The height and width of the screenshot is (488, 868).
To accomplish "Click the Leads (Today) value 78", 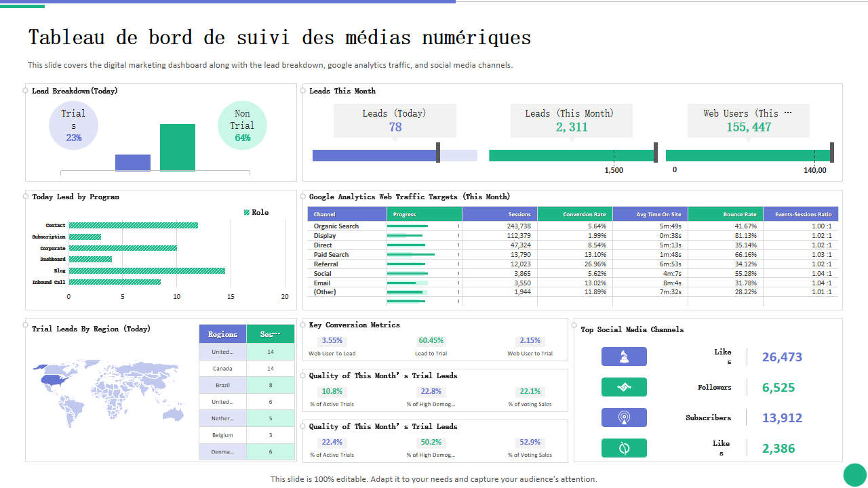I will click(395, 127).
